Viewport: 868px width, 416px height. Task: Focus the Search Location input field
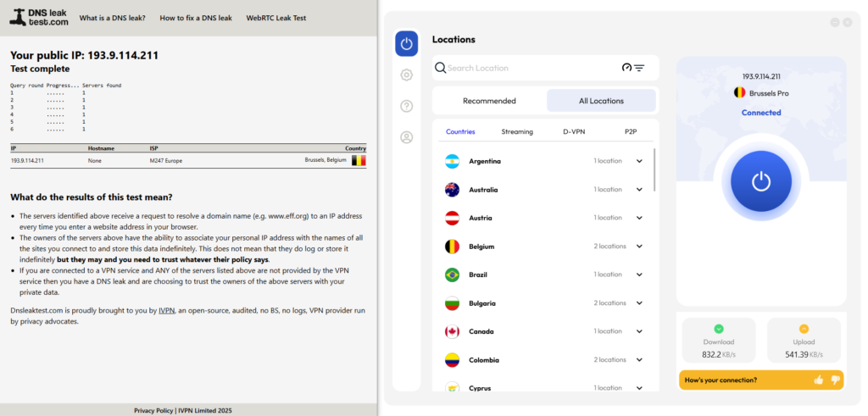point(531,68)
